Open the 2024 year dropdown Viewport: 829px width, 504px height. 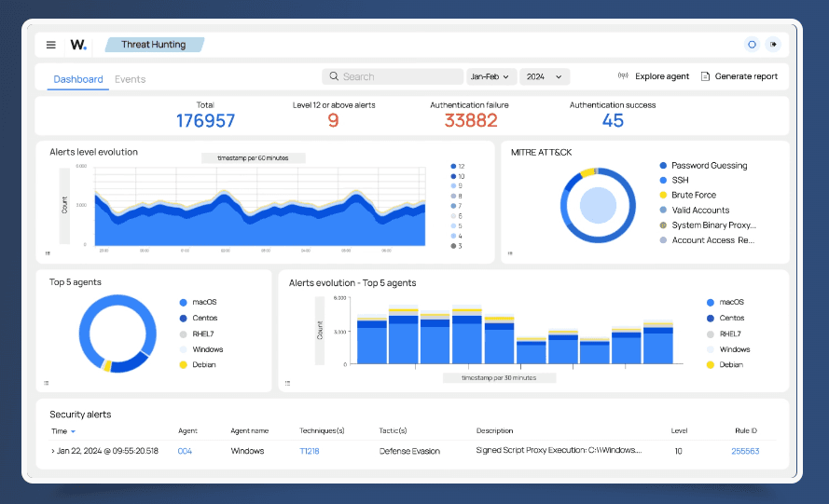point(545,76)
